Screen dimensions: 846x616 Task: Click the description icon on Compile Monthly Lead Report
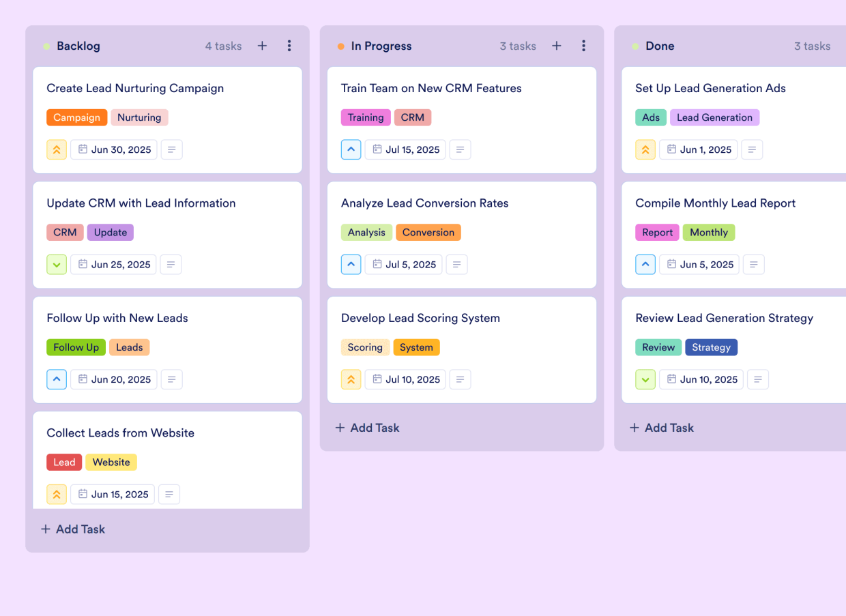(753, 264)
